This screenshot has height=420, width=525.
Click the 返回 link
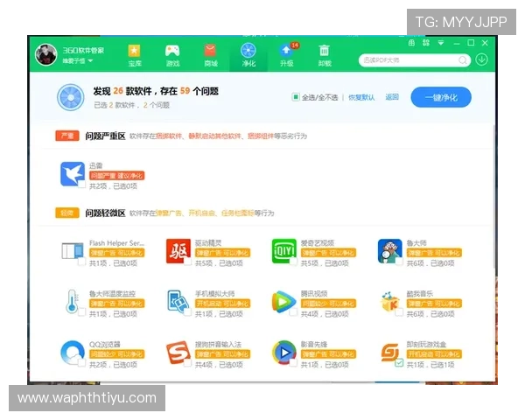click(x=392, y=97)
